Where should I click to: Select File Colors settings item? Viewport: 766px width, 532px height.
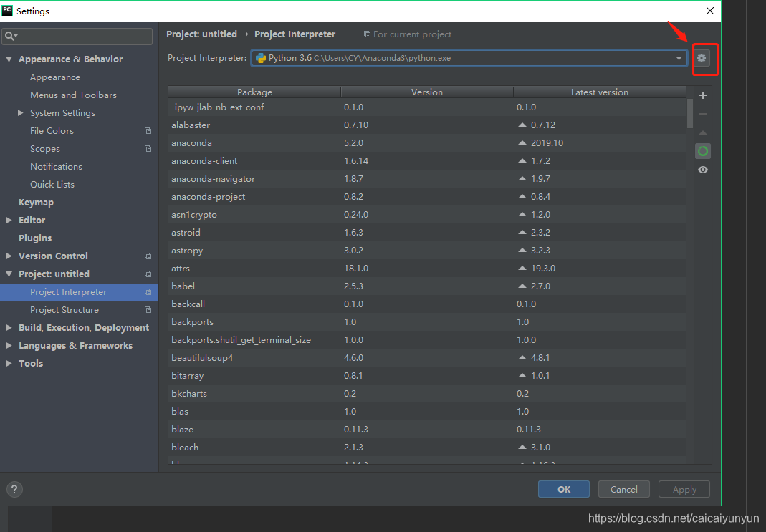(x=52, y=131)
